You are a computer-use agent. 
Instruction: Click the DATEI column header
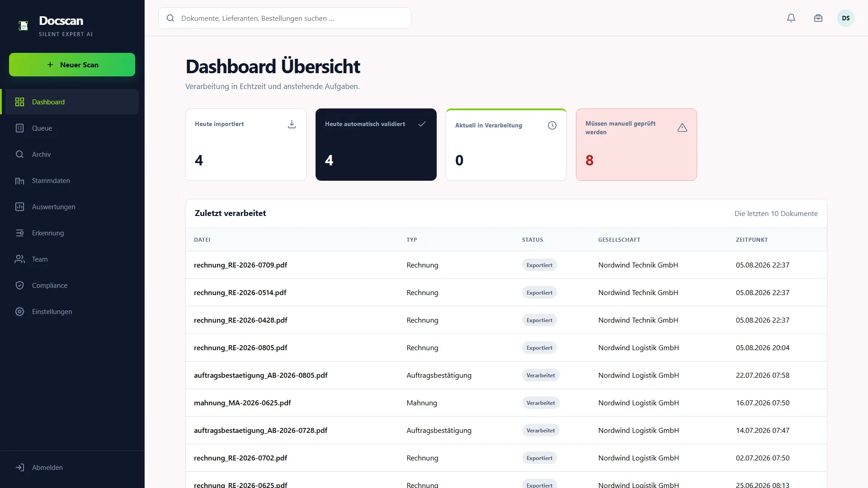click(x=202, y=240)
